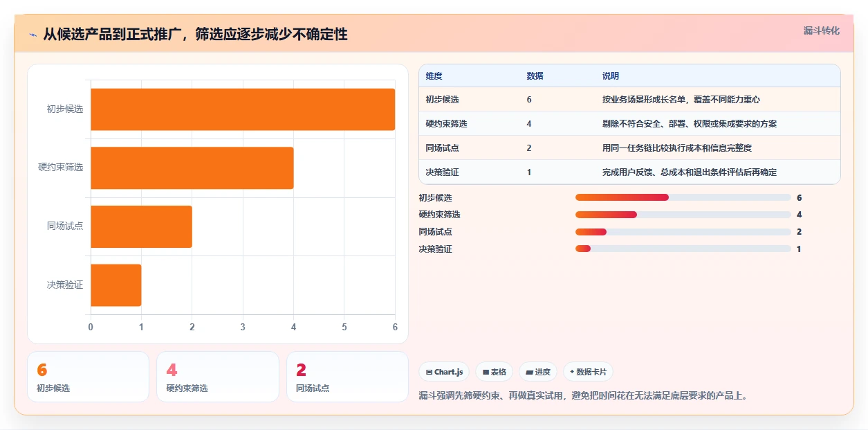Select the Chart.js chip

pos(444,372)
